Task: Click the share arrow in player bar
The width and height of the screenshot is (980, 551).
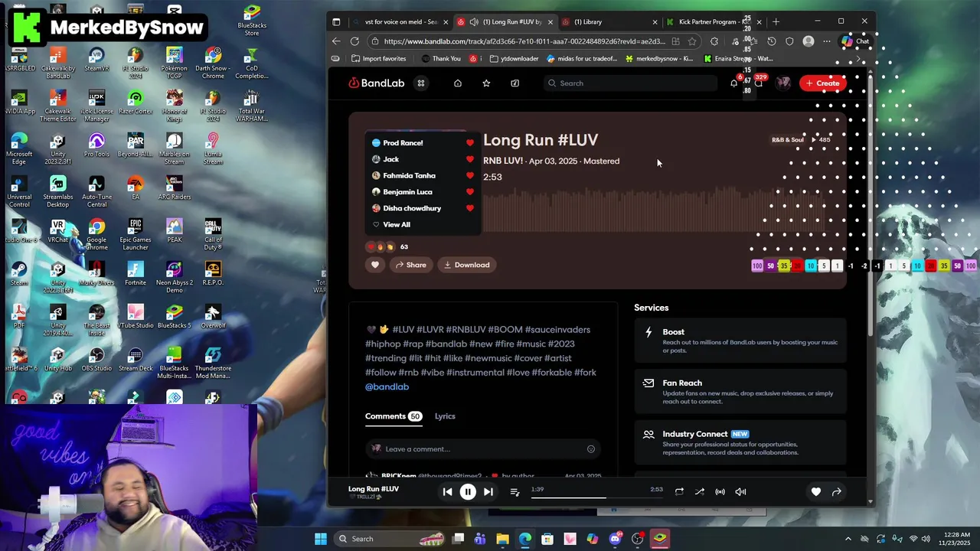Action: (837, 492)
